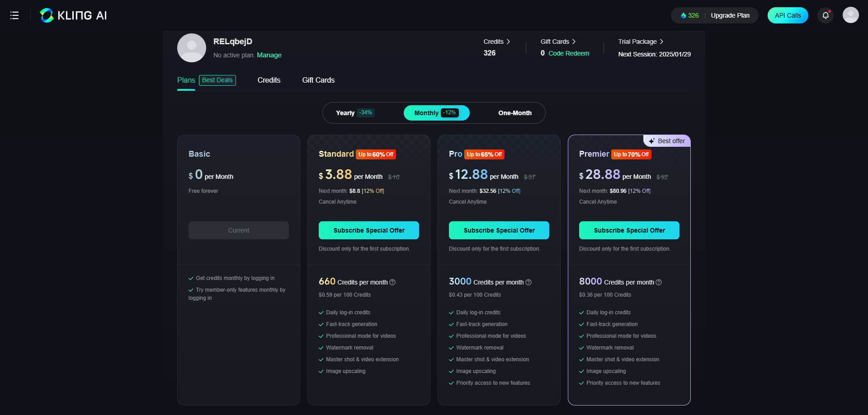The width and height of the screenshot is (868, 415).
Task: Expand the Gift Cards details chevron
Action: coord(574,42)
